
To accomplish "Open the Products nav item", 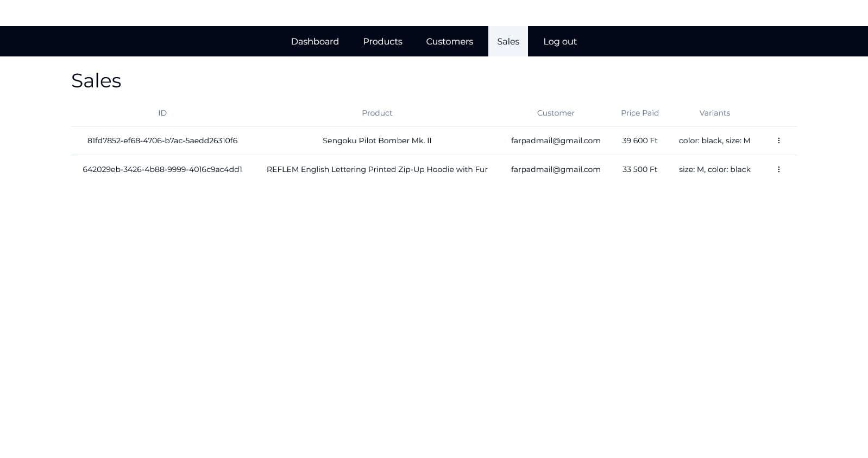I will (x=382, y=41).
